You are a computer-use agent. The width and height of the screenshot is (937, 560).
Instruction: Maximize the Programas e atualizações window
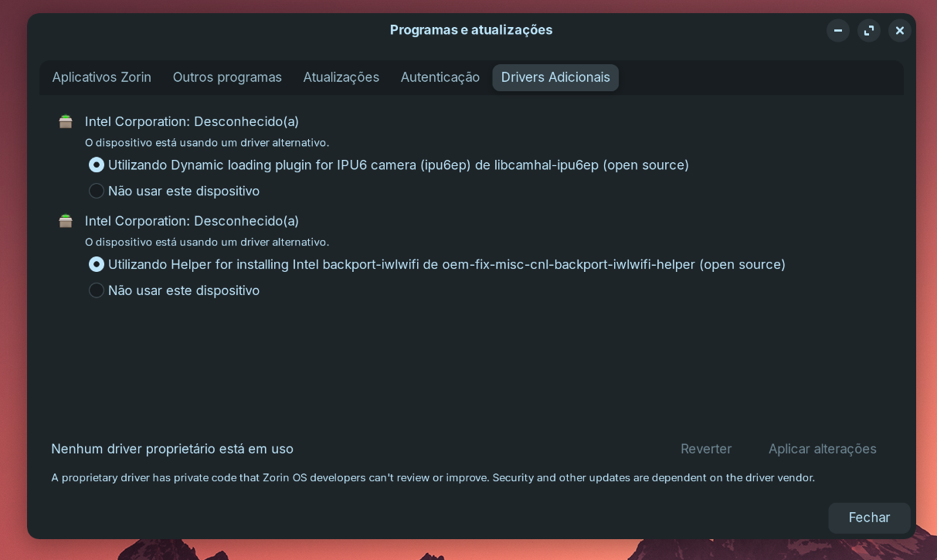pos(869,30)
